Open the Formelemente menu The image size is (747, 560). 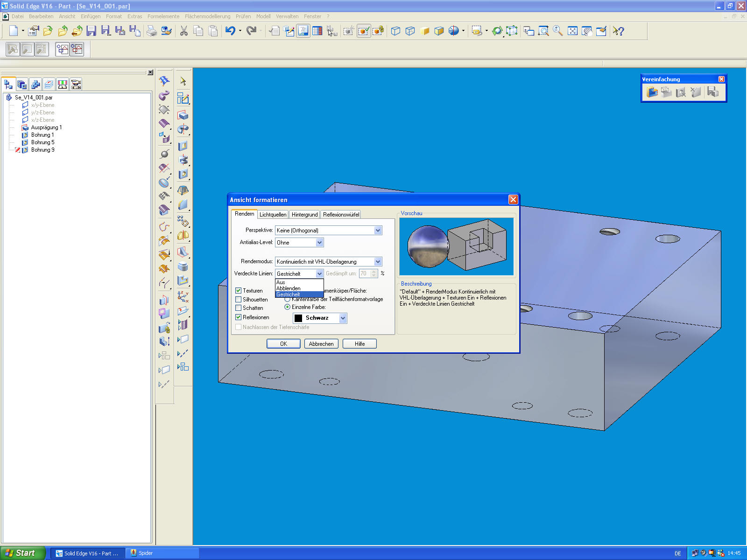point(163,16)
